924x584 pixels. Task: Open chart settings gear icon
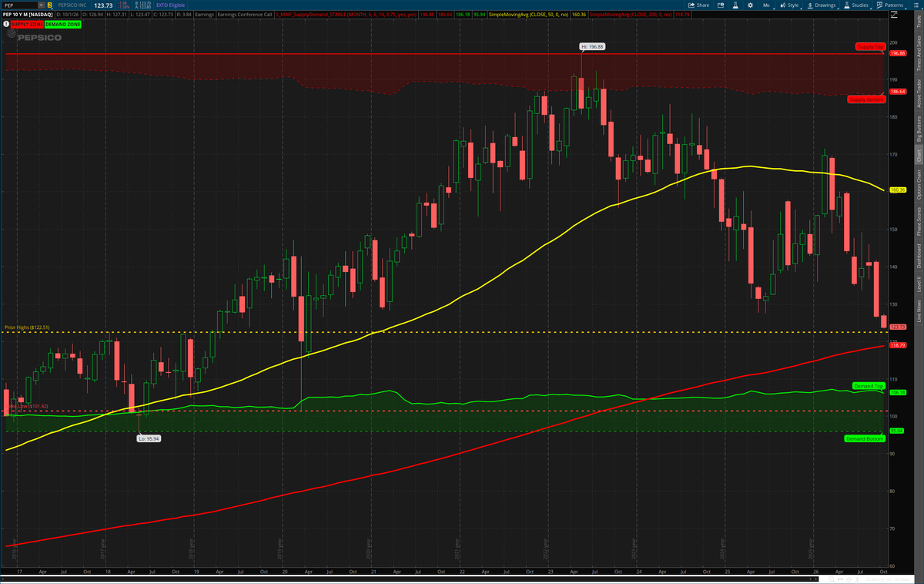coord(749,5)
